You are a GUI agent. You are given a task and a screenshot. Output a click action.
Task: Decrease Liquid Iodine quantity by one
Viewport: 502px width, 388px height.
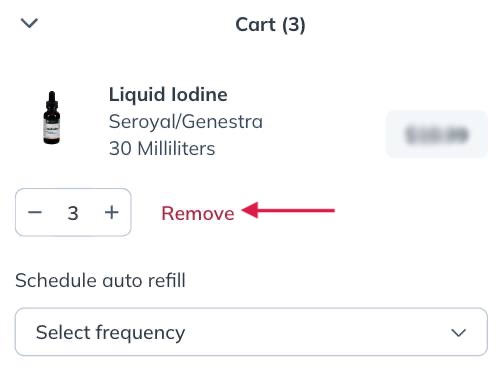pos(35,212)
